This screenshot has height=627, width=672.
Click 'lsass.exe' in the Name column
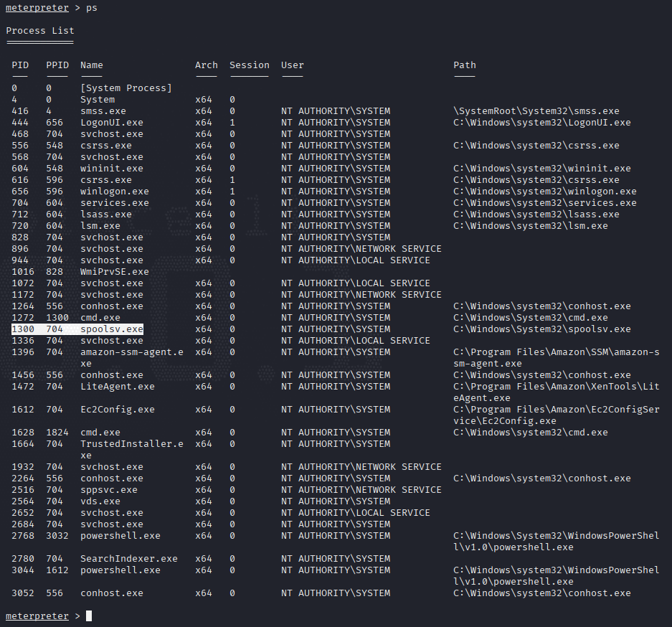106,214
